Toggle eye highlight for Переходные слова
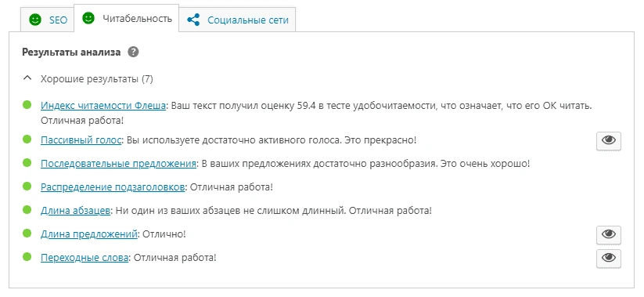The width and height of the screenshot is (644, 297). pos(609,258)
